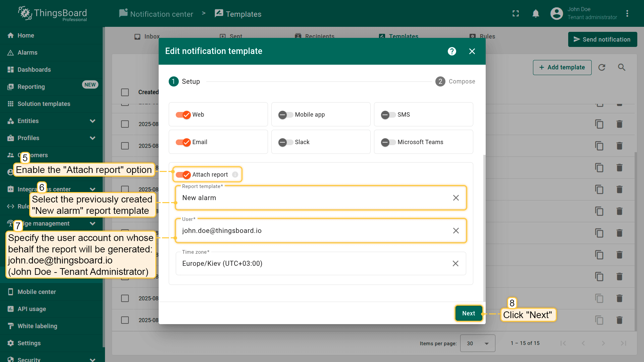Clear the New alarm report template
The image size is (644, 362).
point(456,198)
